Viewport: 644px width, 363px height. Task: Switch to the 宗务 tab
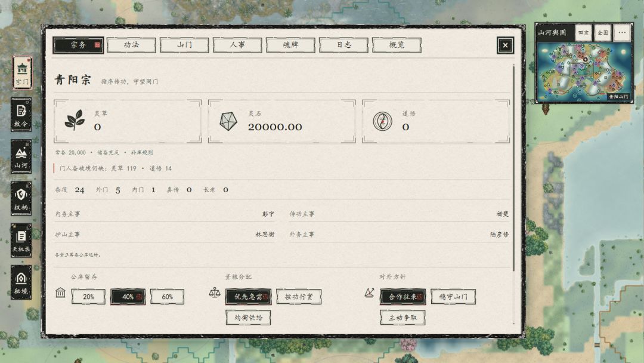pos(78,45)
